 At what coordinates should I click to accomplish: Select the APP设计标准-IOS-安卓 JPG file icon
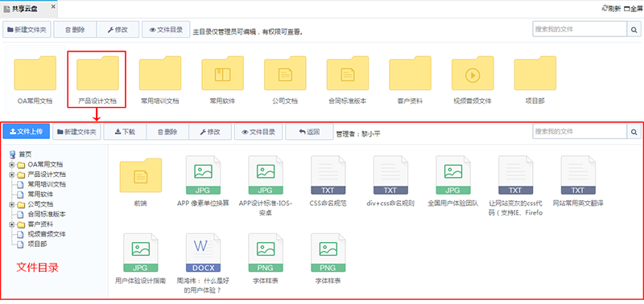pos(266,175)
